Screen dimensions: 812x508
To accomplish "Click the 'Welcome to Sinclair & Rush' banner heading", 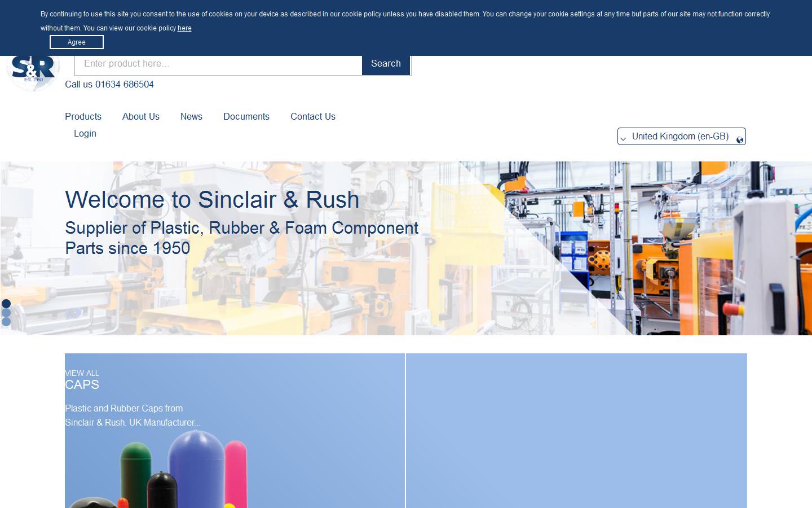I will (212, 199).
